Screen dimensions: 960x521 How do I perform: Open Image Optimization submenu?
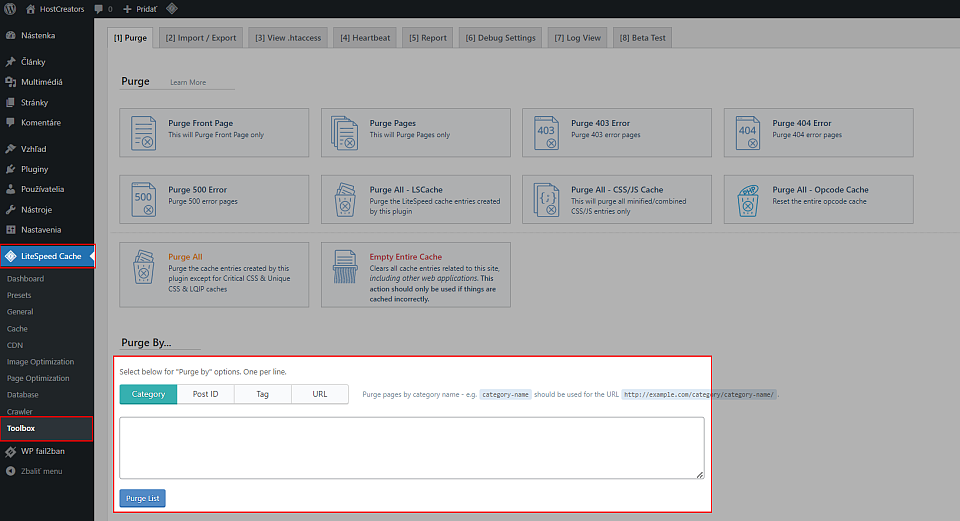pos(40,362)
